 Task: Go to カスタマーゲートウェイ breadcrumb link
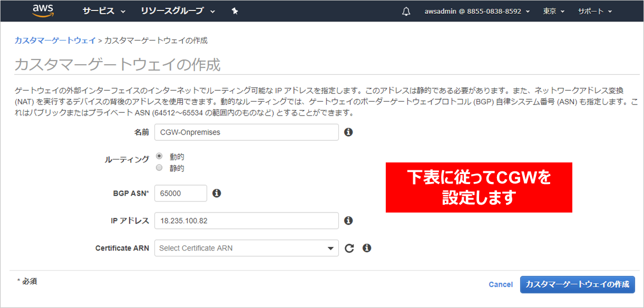click(55, 41)
